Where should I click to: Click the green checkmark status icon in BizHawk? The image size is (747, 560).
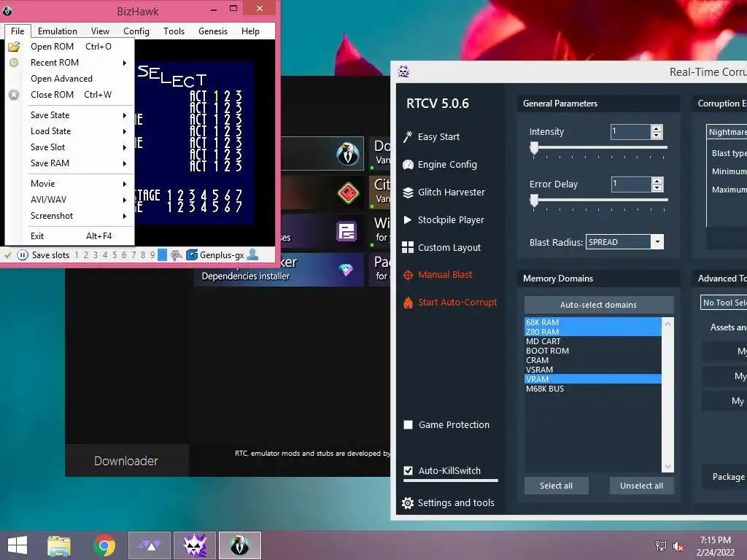click(8, 255)
